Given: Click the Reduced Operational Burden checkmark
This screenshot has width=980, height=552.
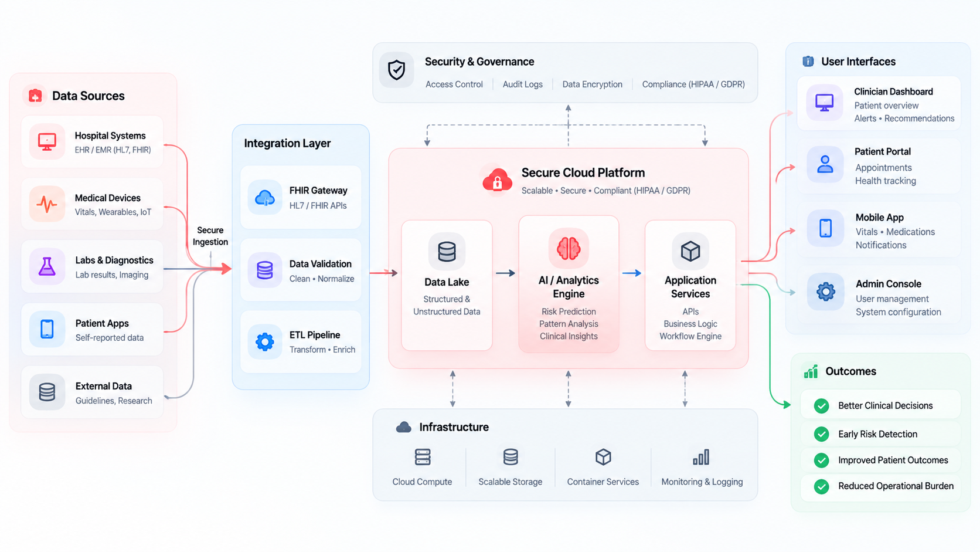Looking at the screenshot, I should 822,486.
